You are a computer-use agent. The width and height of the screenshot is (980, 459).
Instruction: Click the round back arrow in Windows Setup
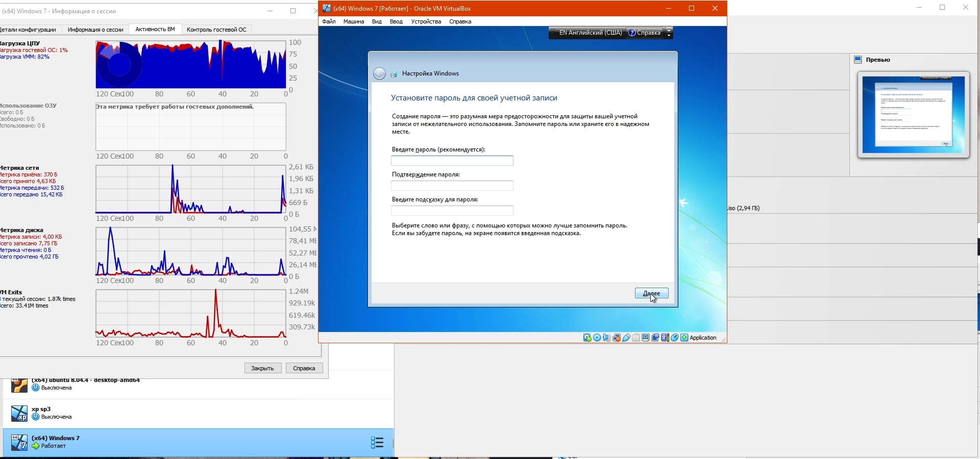click(x=379, y=73)
